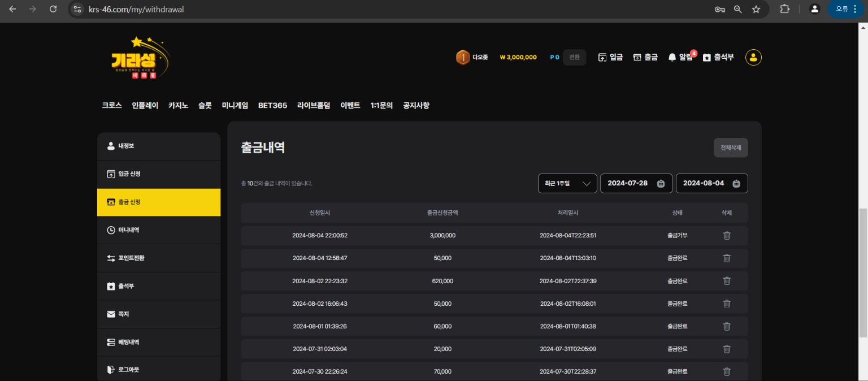Screen dimensions: 868x381
Task: Click the site logo in header
Action: coord(140,58)
